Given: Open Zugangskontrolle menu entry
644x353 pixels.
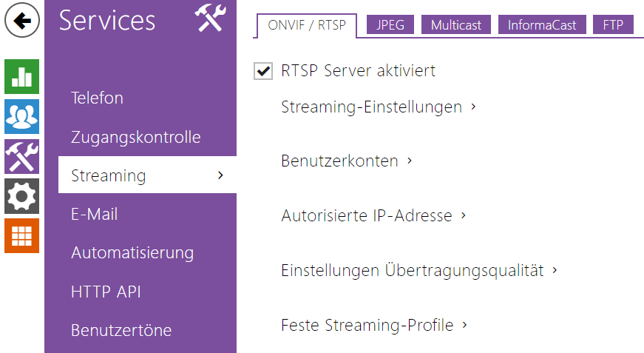Looking at the screenshot, I should pos(135,137).
